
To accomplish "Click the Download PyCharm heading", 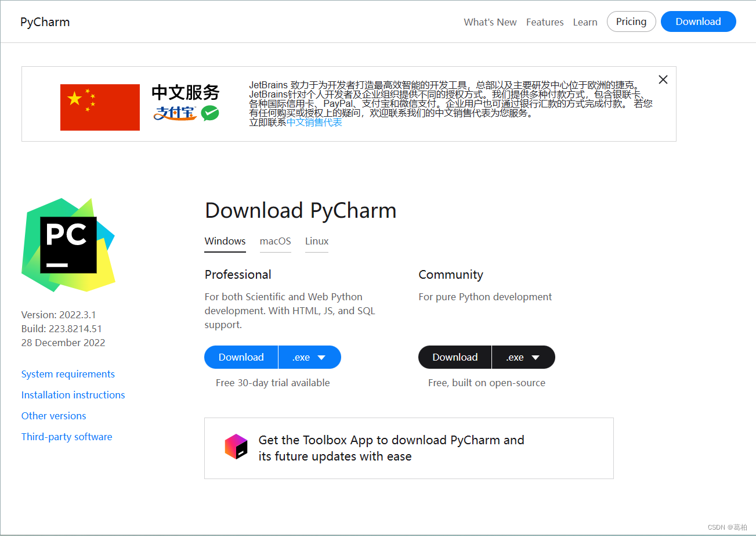I will coord(301,210).
